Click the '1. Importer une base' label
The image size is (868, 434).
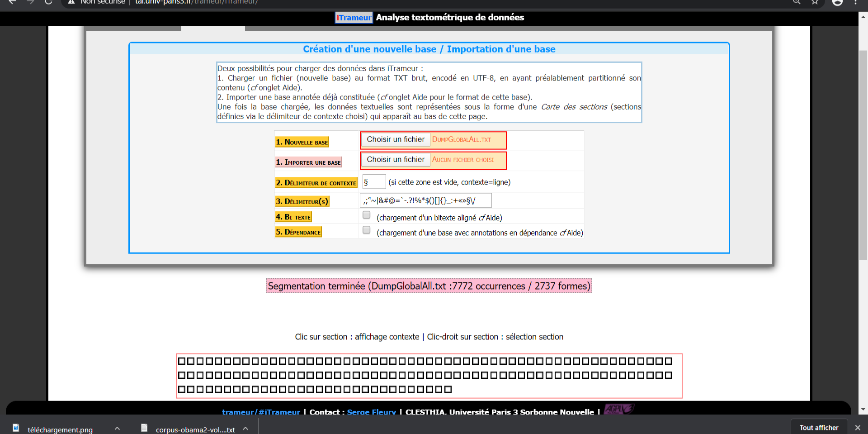click(x=308, y=162)
